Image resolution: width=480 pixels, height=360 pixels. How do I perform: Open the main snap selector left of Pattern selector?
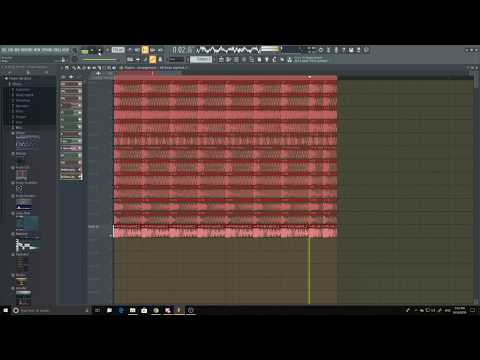[x=177, y=59]
